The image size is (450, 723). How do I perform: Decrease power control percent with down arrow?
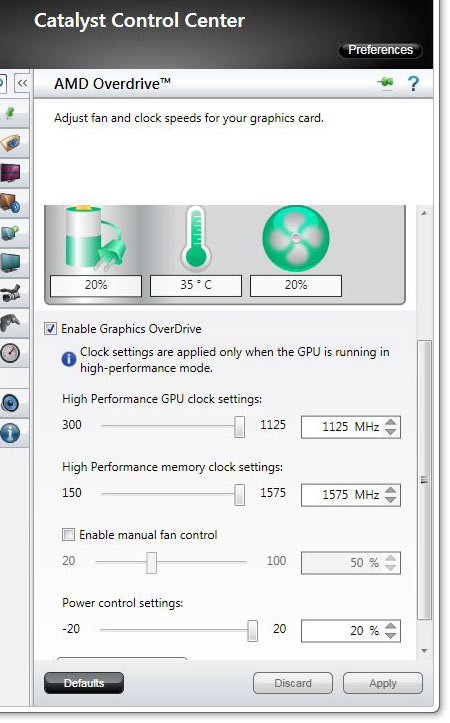point(391,636)
